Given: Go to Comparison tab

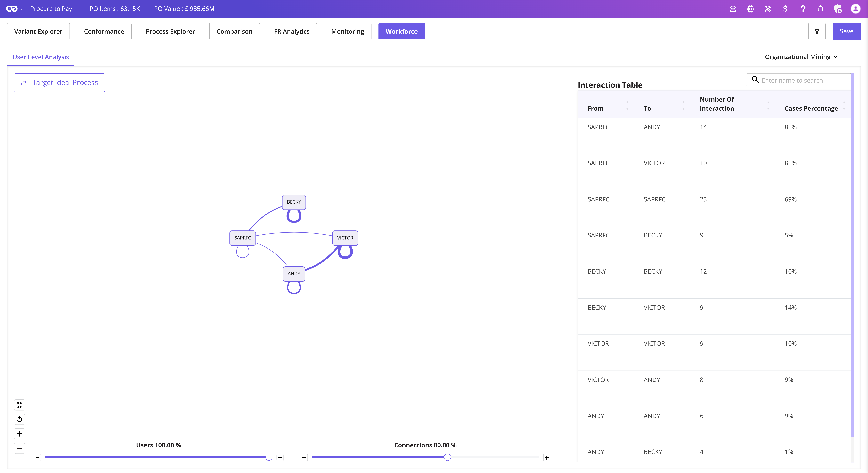Looking at the screenshot, I should point(235,31).
